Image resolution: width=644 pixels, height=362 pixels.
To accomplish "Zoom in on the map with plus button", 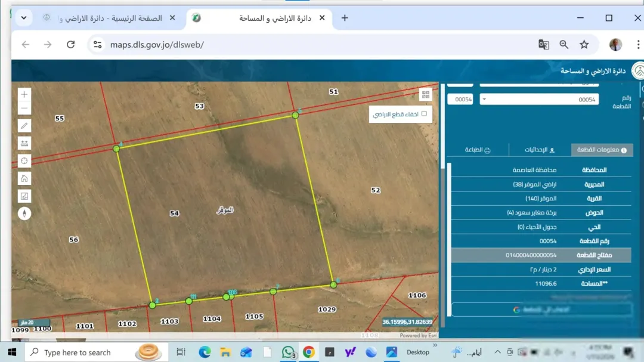I will click(24, 94).
